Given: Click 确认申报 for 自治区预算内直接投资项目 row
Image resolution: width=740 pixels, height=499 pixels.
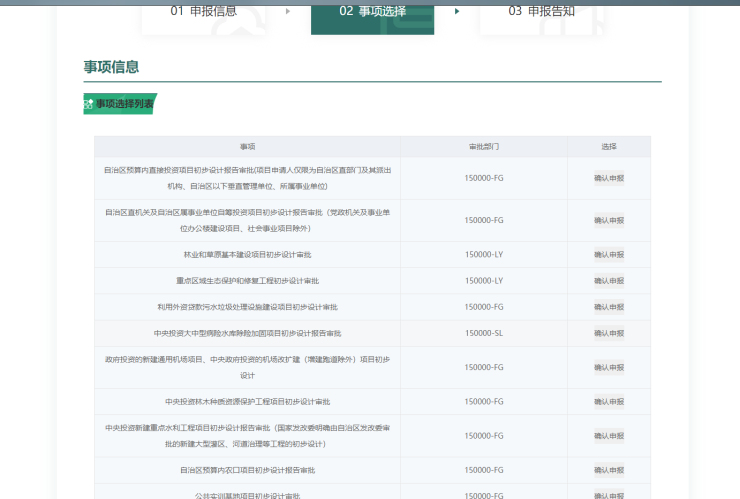Looking at the screenshot, I should (608, 178).
